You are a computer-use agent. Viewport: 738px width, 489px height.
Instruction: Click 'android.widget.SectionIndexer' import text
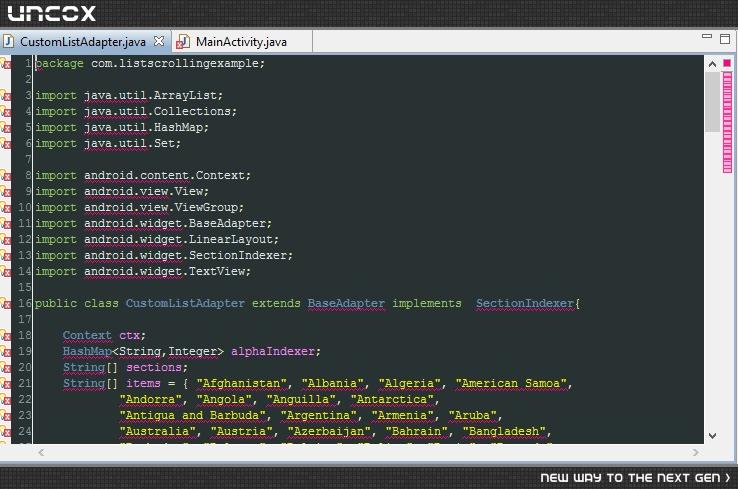pyautogui.click(x=185, y=256)
